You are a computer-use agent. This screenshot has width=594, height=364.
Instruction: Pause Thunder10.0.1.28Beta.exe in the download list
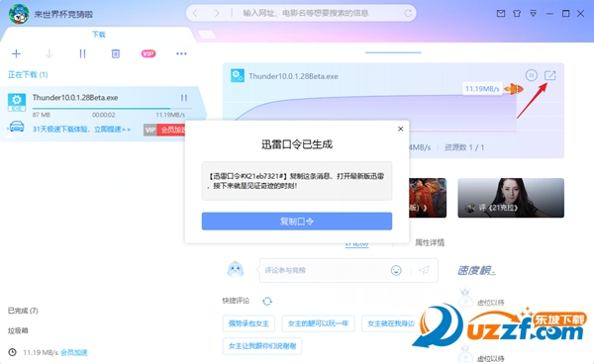184,98
